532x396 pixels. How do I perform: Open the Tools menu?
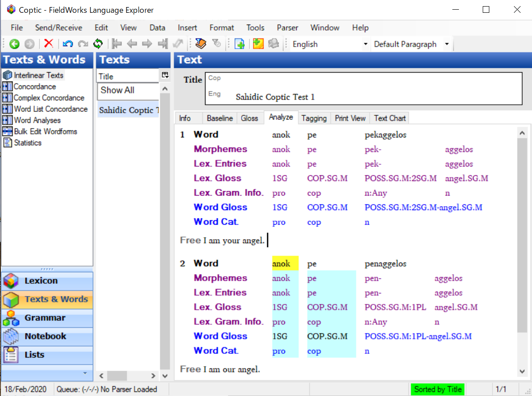point(255,28)
